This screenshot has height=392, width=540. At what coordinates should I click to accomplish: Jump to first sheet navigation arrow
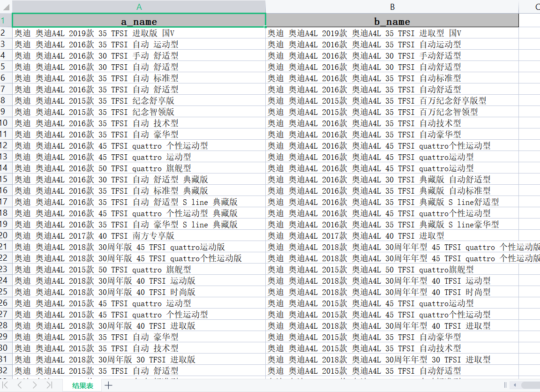pyautogui.click(x=5, y=385)
